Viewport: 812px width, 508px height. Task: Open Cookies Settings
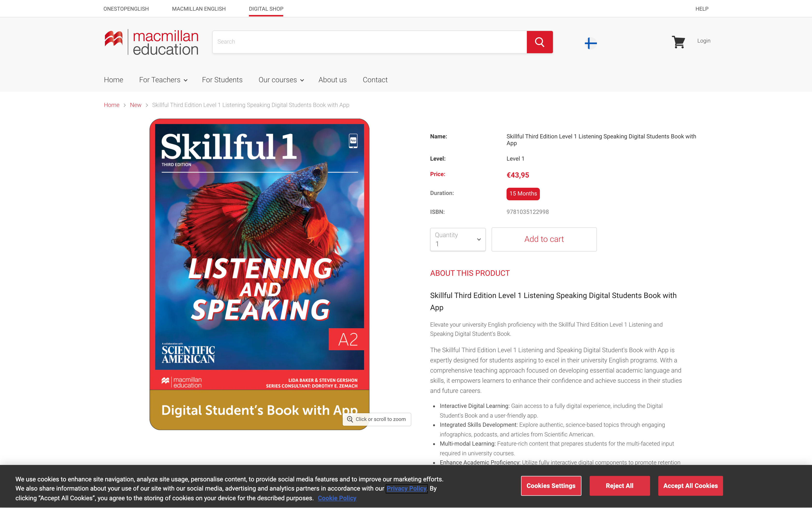(551, 486)
